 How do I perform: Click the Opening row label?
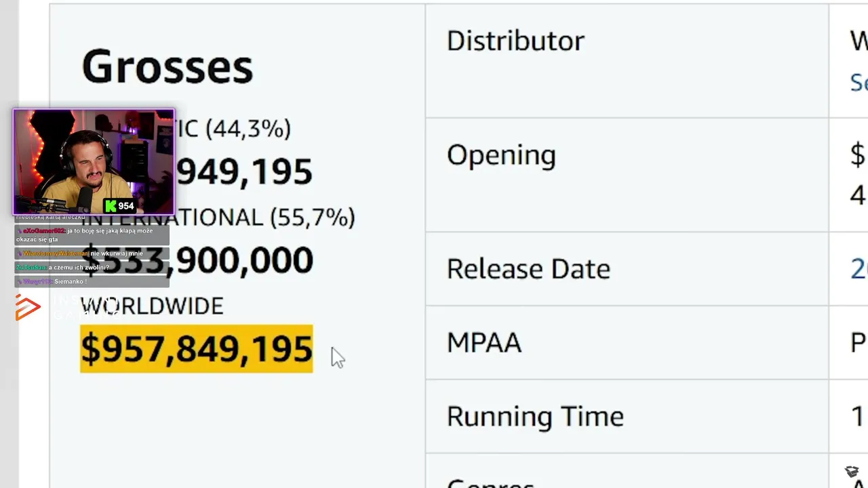501,155
